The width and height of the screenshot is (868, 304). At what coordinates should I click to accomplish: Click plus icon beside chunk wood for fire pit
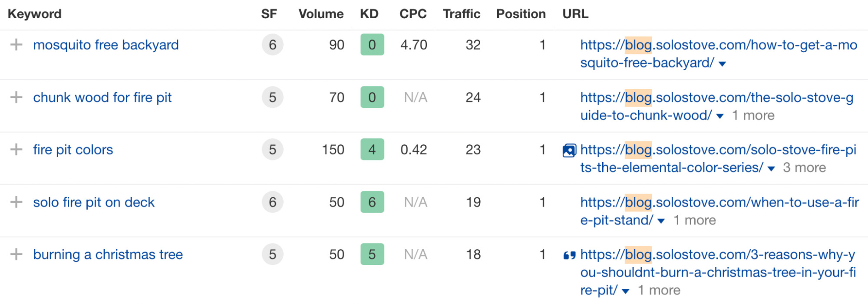17,97
